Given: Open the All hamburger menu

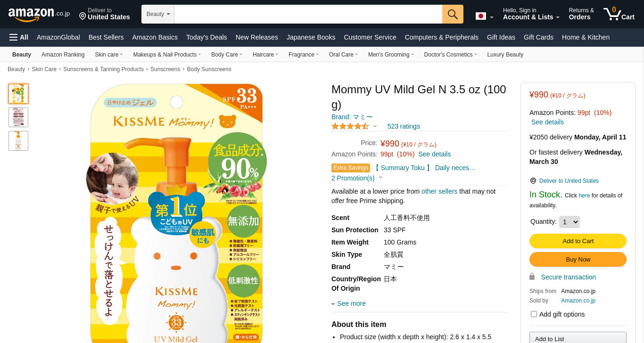Looking at the screenshot, I should tap(19, 37).
